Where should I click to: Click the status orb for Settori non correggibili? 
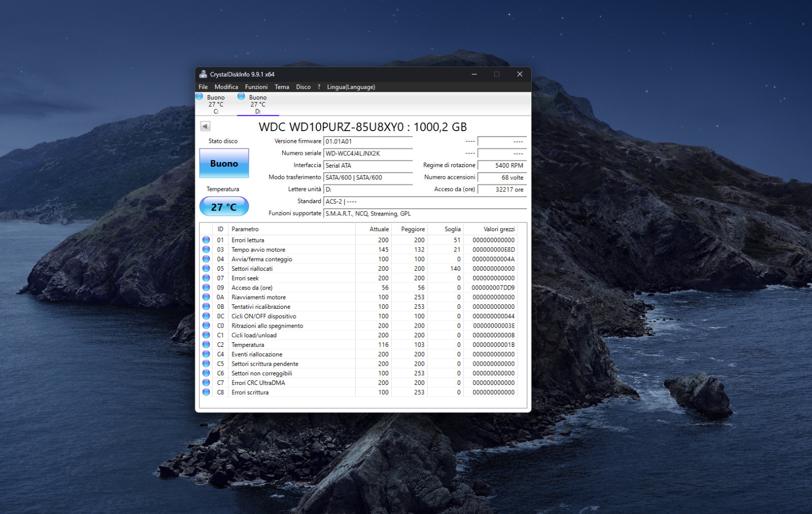click(206, 373)
